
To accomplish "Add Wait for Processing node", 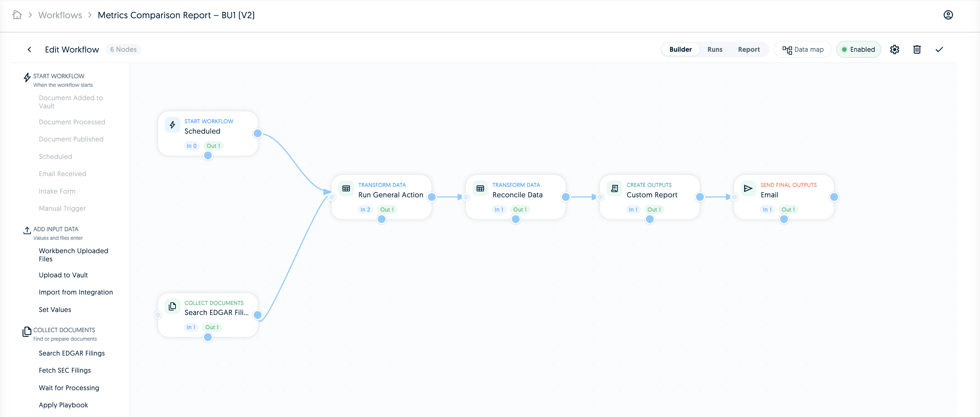I will pyautogui.click(x=69, y=388).
